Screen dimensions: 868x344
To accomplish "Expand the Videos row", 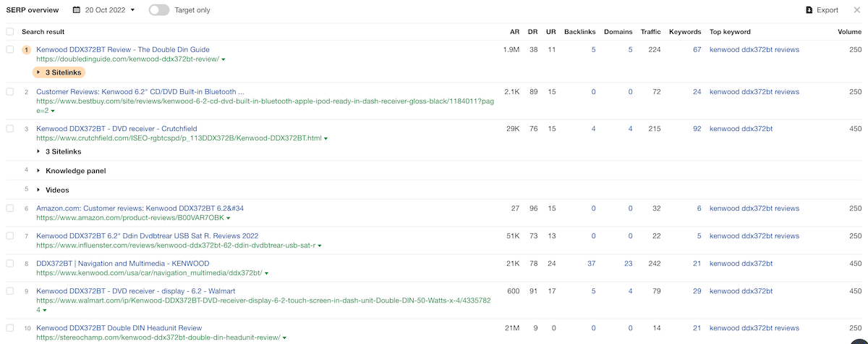I will click(53, 190).
